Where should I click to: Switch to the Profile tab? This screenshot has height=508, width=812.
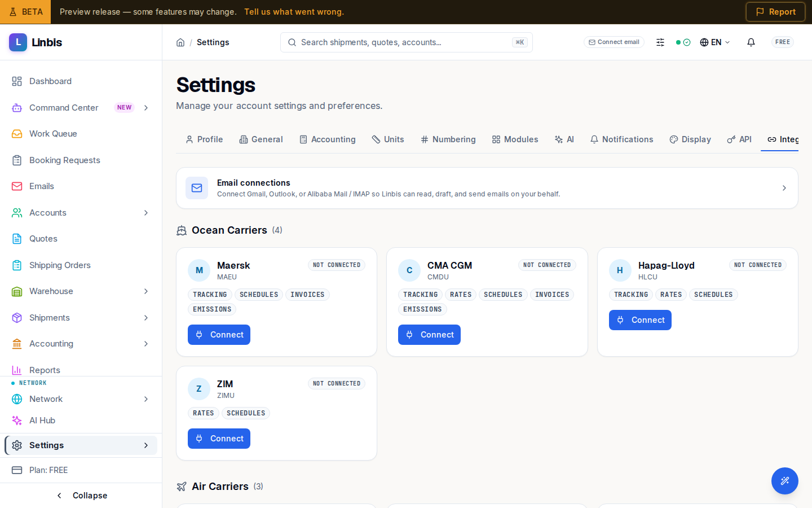point(204,139)
